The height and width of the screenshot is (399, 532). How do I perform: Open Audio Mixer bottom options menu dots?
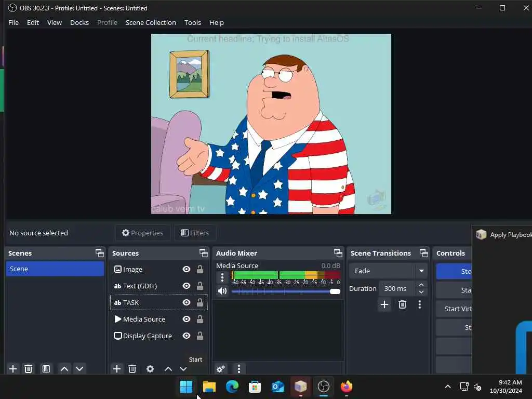click(x=239, y=369)
